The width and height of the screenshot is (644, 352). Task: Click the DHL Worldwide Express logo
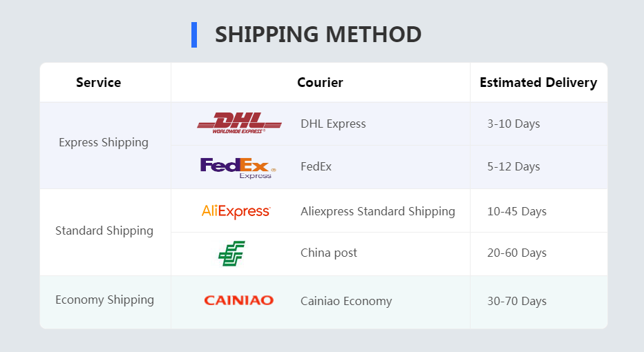[239, 123]
